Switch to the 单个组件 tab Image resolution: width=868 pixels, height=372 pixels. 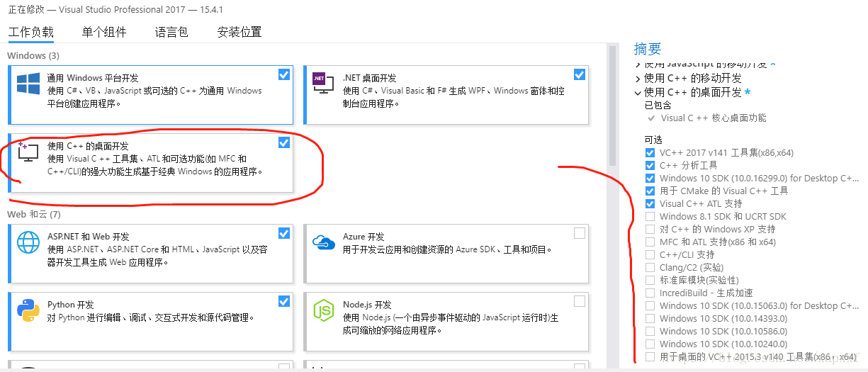104,32
